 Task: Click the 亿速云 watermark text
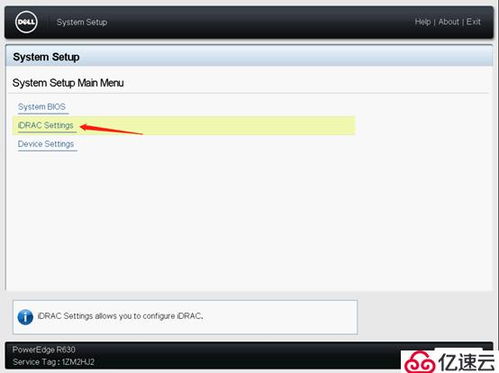tap(467, 362)
